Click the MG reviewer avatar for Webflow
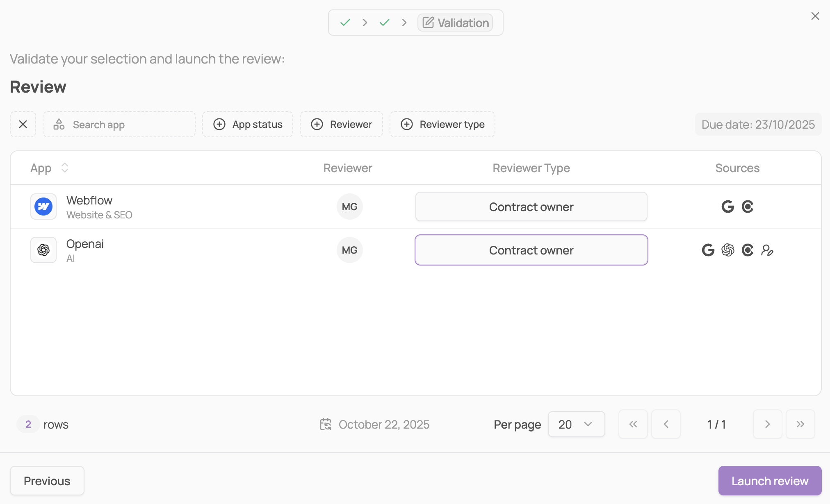Screen dimensions: 830x504 pos(350,207)
